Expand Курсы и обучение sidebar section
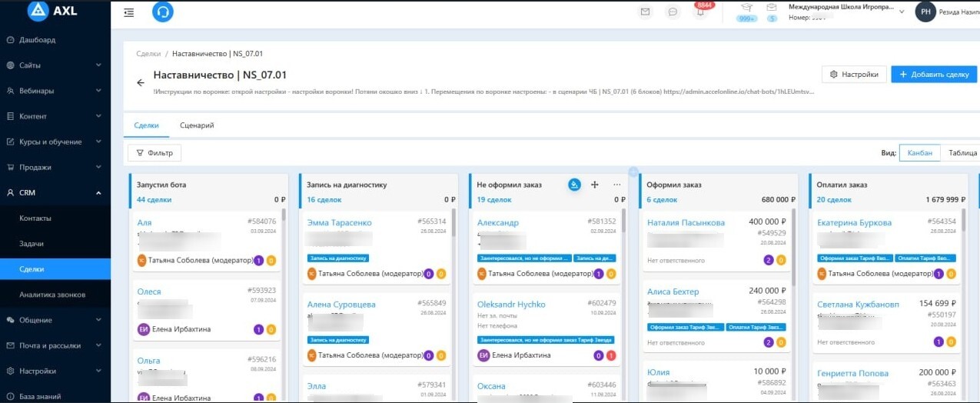This screenshot has height=403, width=980. pos(55,142)
